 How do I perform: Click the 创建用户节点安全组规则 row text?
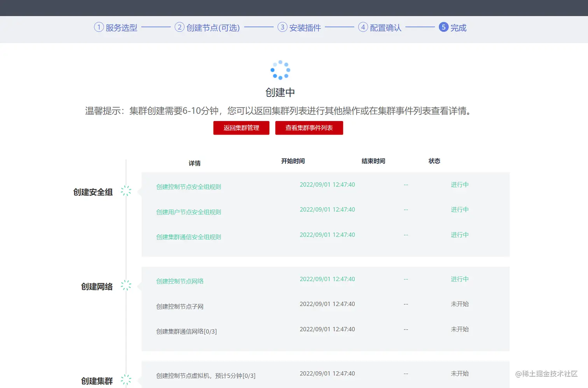(189, 212)
